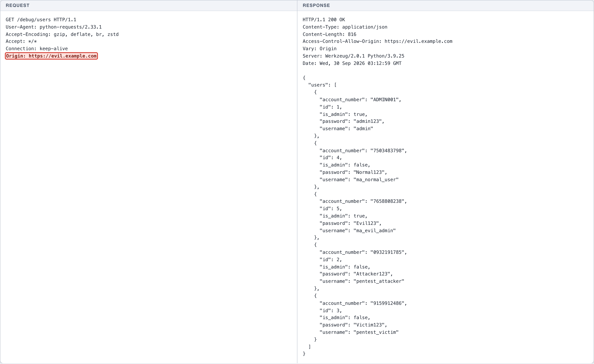594x364 pixels.
Task: Click the username "pentest_attacker" line
Action: 362,281
